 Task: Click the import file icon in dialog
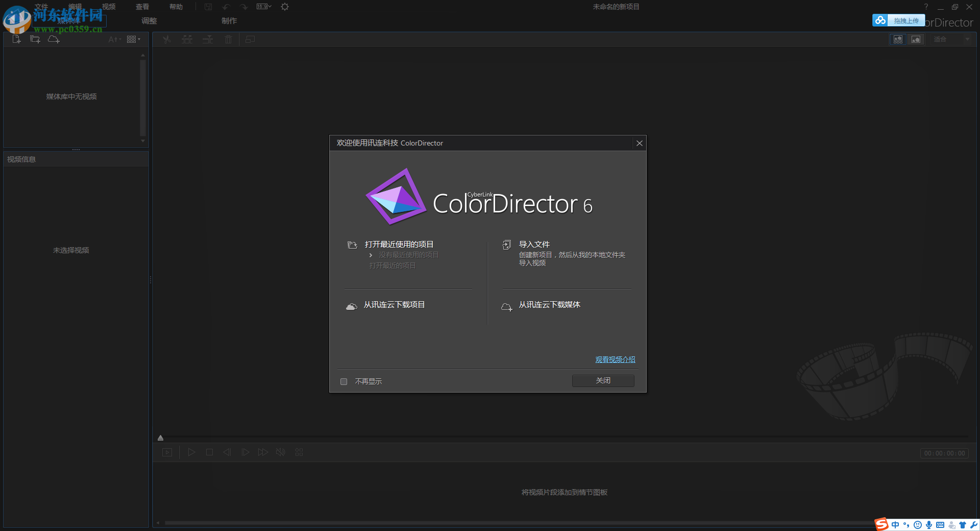pos(506,245)
